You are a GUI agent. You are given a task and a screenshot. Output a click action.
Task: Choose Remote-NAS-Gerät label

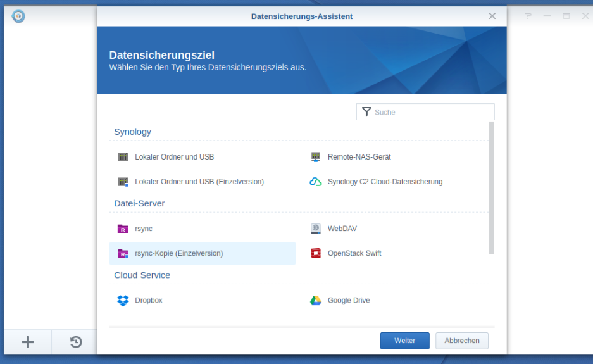coord(359,156)
